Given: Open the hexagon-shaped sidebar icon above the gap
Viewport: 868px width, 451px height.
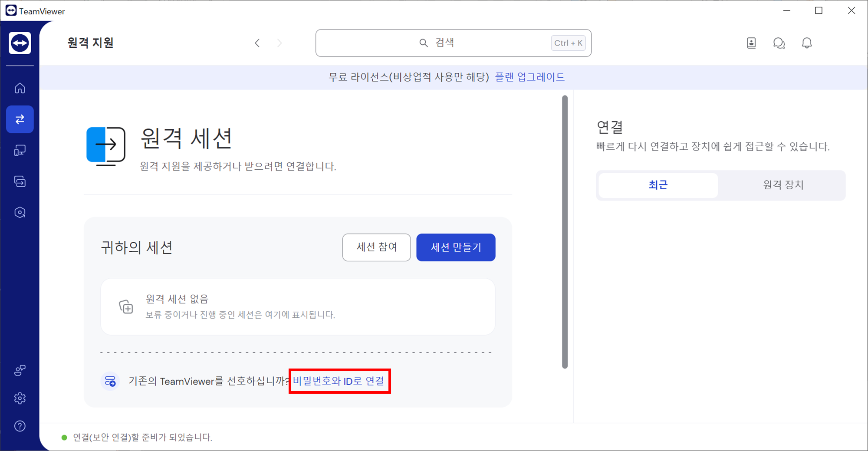Looking at the screenshot, I should (x=20, y=213).
